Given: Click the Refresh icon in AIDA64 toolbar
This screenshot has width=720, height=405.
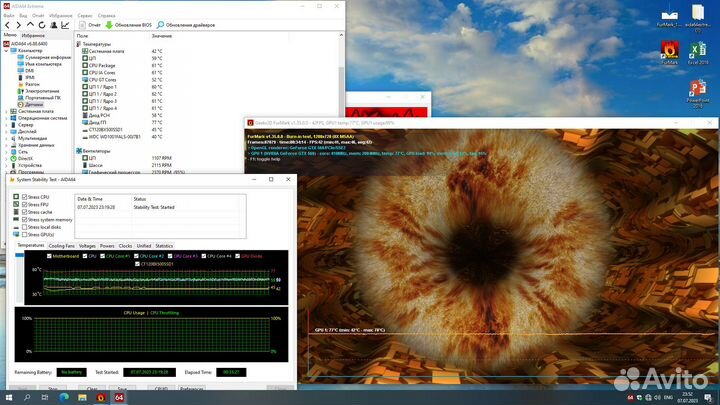Looking at the screenshot, I should [x=42, y=25].
